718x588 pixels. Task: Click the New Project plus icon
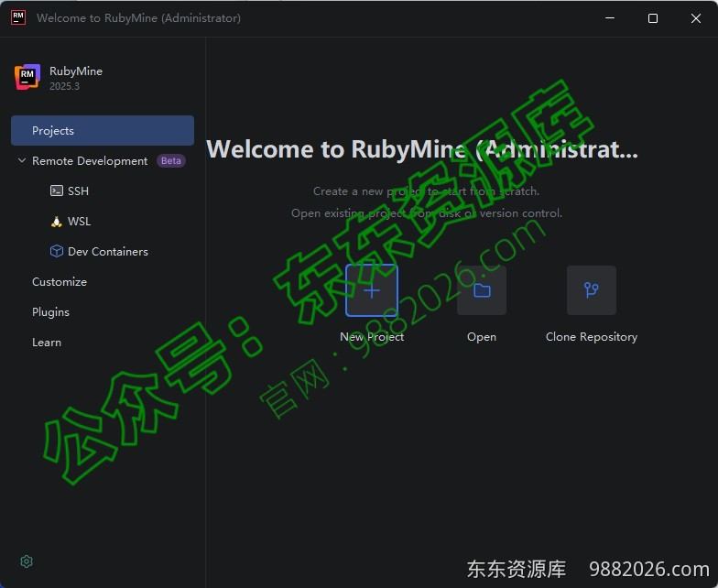[x=372, y=290]
